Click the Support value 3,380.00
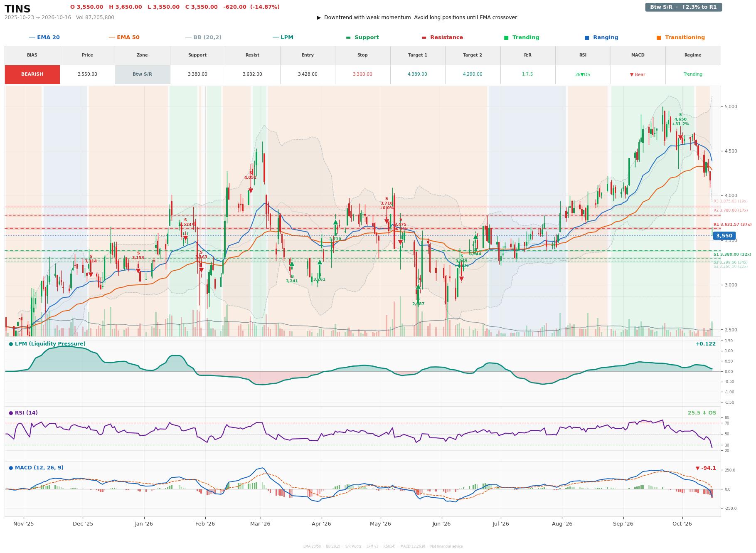 [x=197, y=74]
